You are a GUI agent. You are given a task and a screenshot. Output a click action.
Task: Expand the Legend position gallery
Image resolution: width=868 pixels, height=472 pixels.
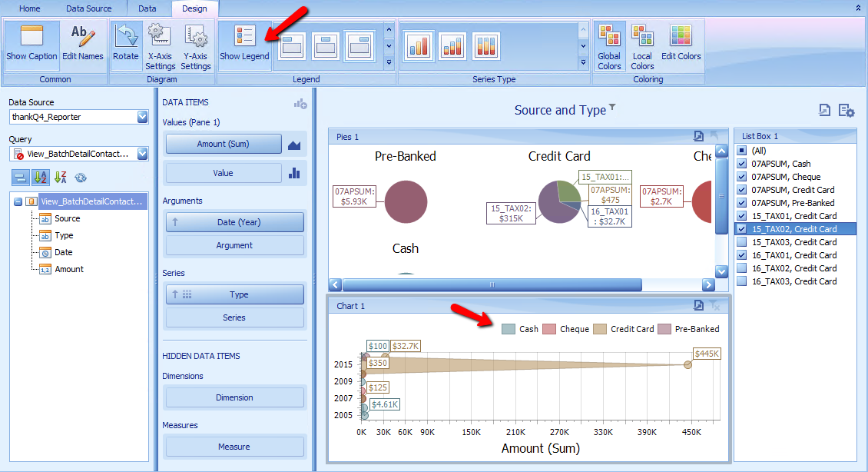click(389, 62)
